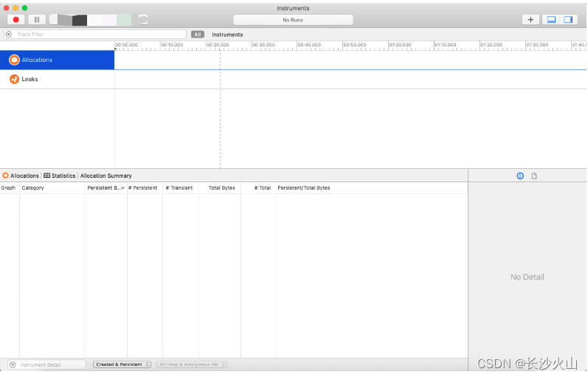Sort by the # Transient column header
Viewport: 588px width, 377px height.
tap(179, 188)
